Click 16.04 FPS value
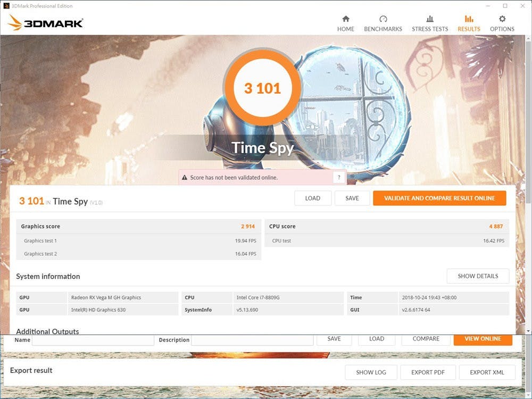The image size is (532, 399). (246, 253)
